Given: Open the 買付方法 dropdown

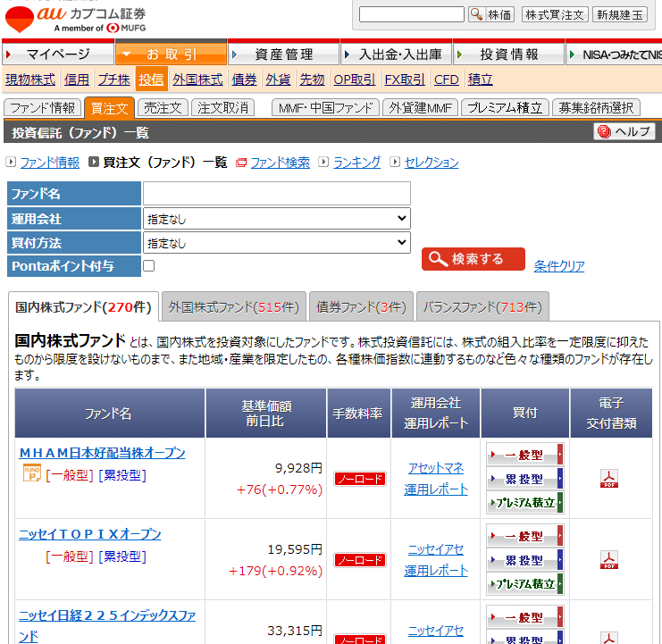Looking at the screenshot, I should tap(277, 242).
